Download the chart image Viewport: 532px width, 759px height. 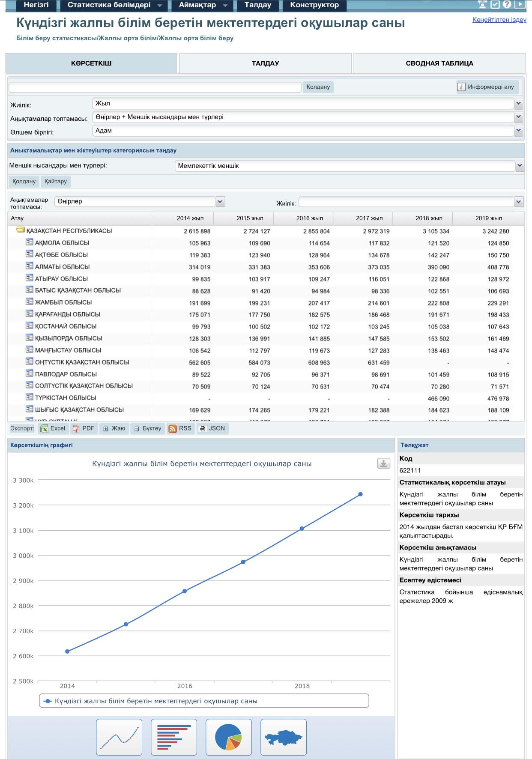click(383, 463)
